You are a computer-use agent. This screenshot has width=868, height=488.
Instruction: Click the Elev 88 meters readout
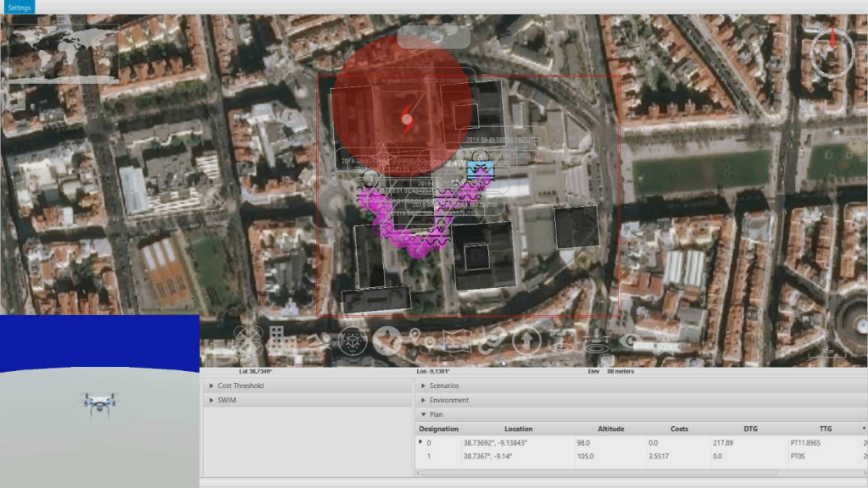tap(610, 371)
